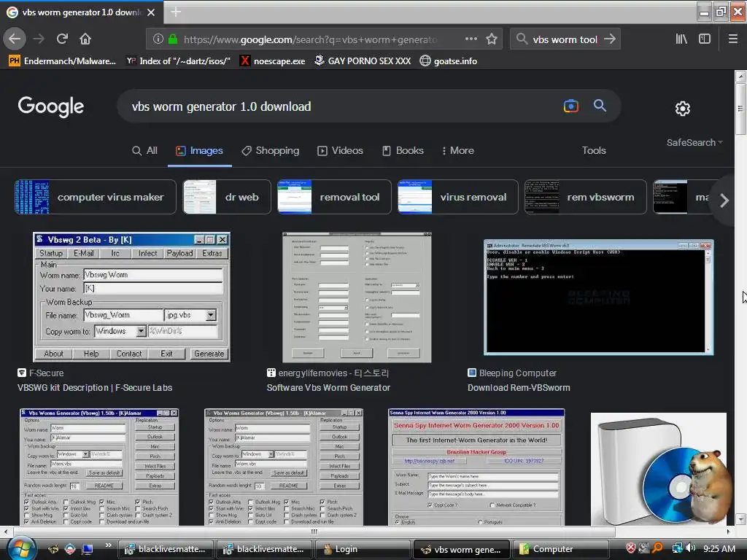747x560 pixels.
Task: Open the Endermanch/Malware bookmark
Action: pos(63,61)
